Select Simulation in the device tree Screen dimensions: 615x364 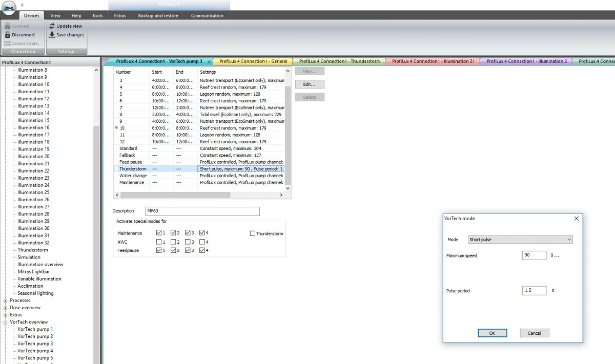29,257
